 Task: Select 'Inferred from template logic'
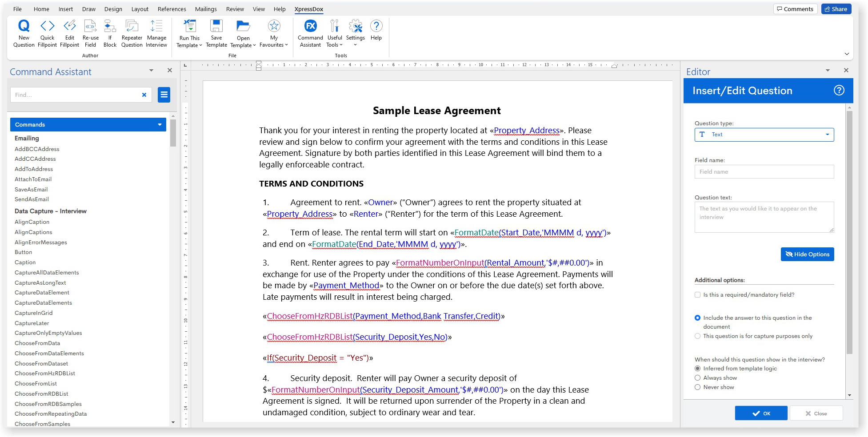[x=697, y=369]
